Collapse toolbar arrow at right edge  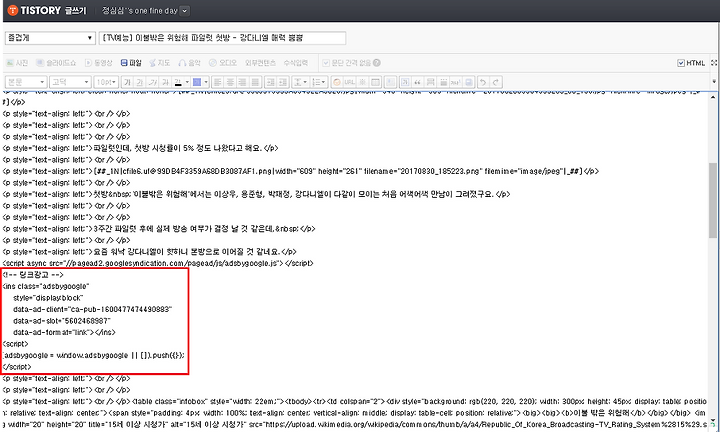[714, 82]
